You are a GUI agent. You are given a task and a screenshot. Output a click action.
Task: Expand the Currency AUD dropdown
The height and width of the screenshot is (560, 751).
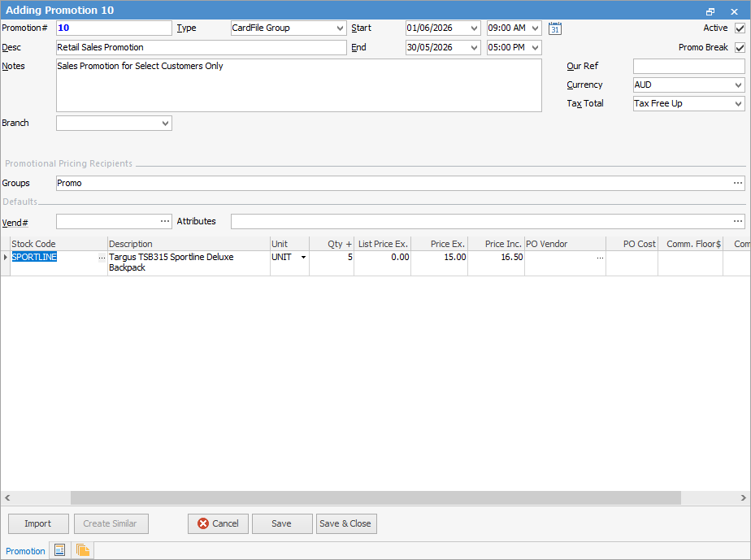pos(738,85)
